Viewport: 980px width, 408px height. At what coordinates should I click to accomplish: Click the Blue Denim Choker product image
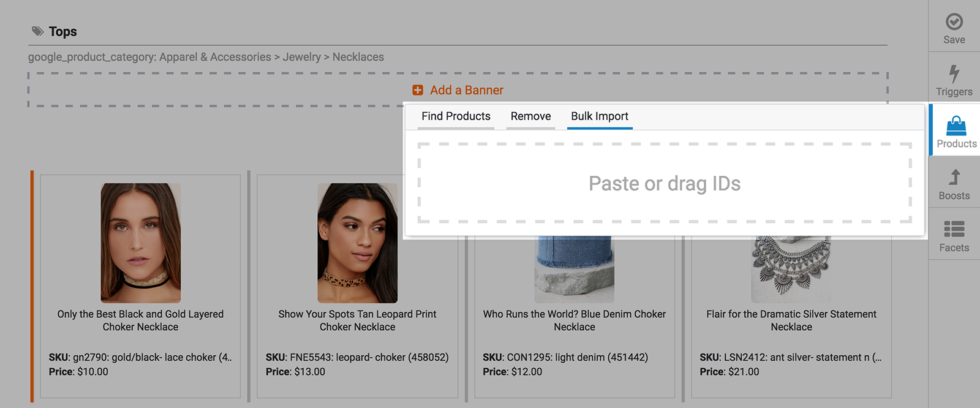[x=574, y=270]
